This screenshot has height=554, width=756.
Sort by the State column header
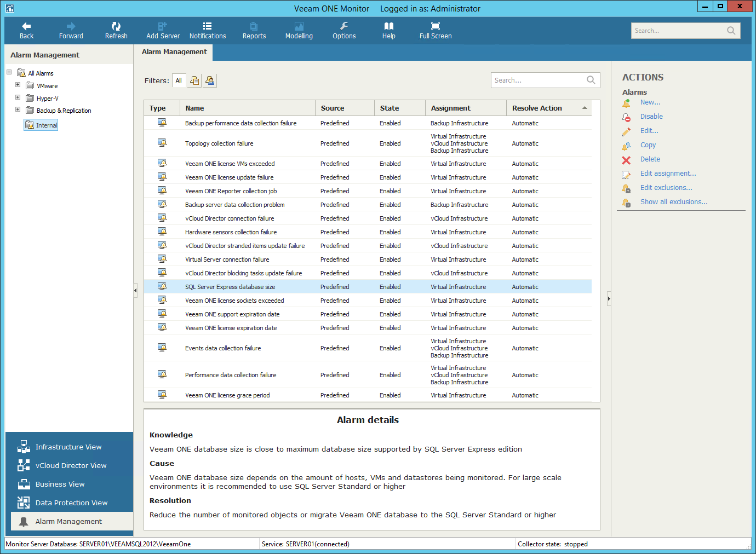(x=400, y=108)
